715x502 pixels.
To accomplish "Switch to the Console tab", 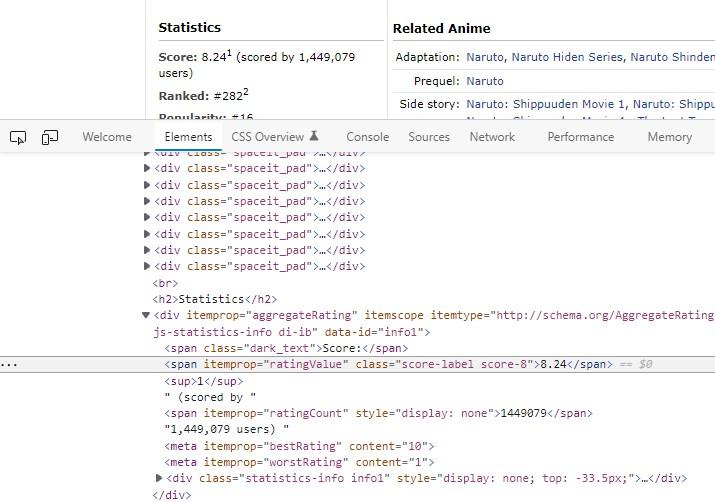I will [x=368, y=137].
